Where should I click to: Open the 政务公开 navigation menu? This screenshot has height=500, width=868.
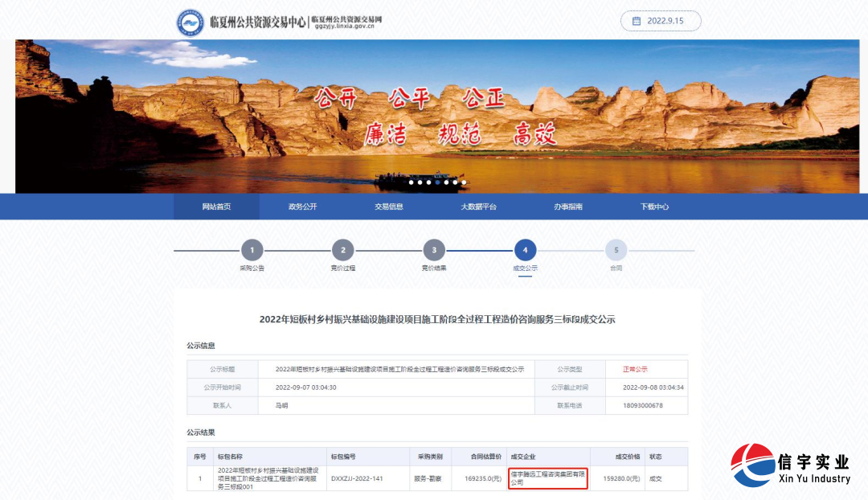(305, 207)
